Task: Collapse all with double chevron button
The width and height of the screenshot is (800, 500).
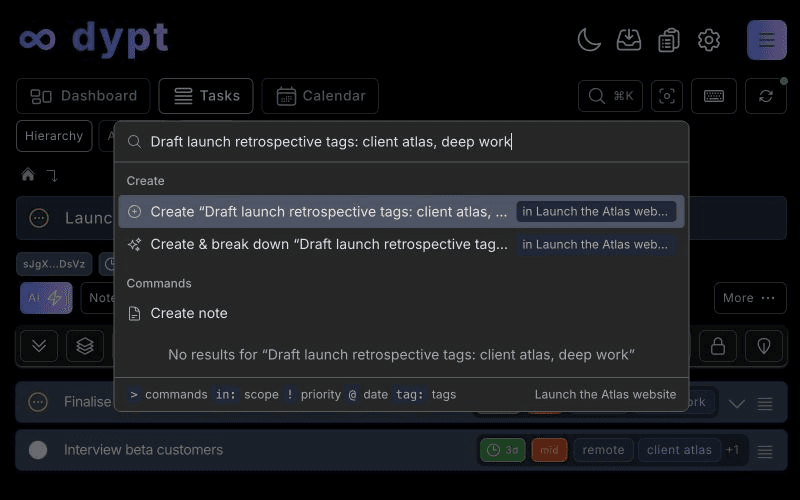Action: click(x=39, y=346)
